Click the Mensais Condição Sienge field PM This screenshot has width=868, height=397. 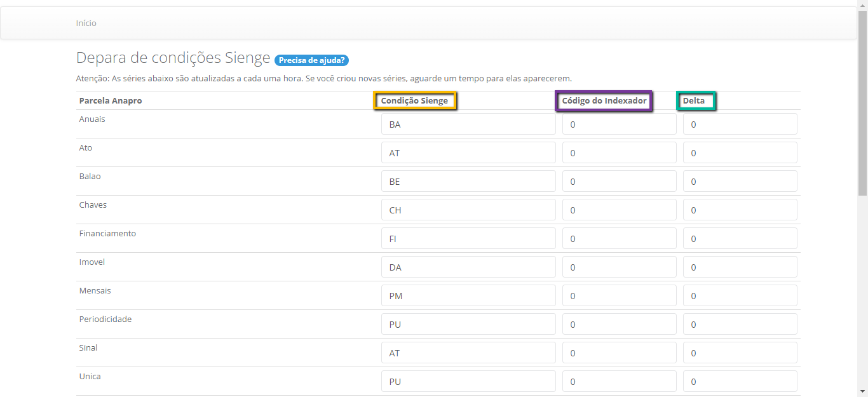tap(468, 296)
